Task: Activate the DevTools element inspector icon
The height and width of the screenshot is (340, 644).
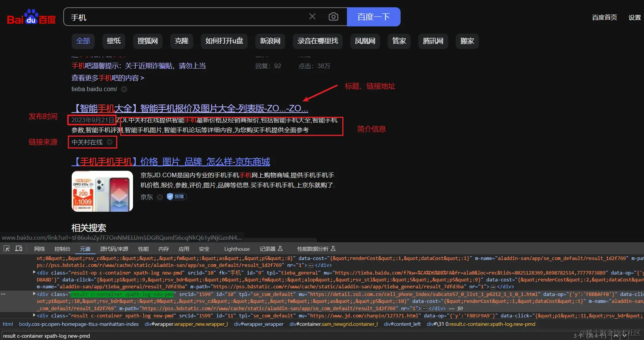Action: [x=7, y=248]
